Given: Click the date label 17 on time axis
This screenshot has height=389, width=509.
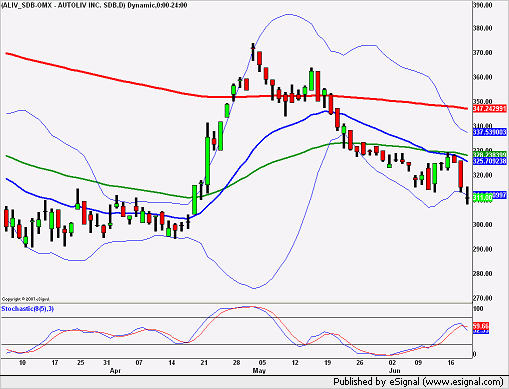Looking at the screenshot, I should click(x=55, y=363).
